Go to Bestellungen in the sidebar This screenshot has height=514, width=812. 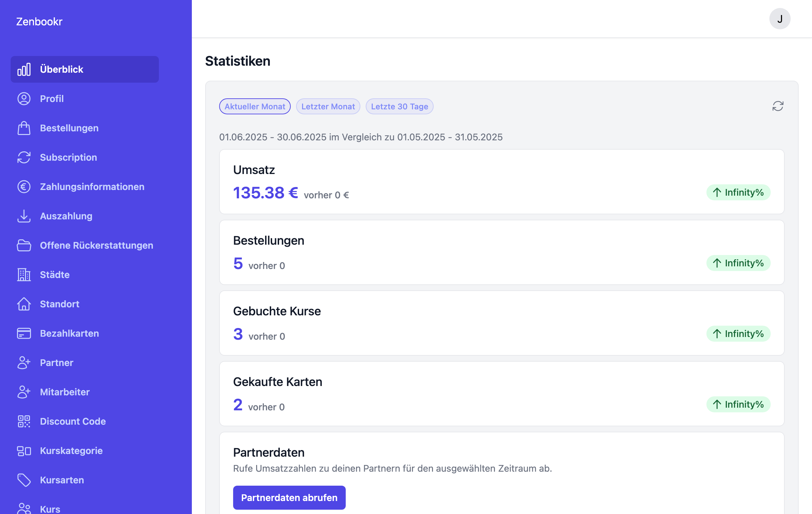coord(85,128)
